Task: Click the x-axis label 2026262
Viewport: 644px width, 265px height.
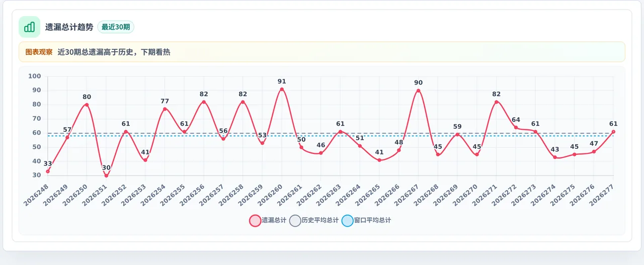Action: pyautogui.click(x=309, y=195)
